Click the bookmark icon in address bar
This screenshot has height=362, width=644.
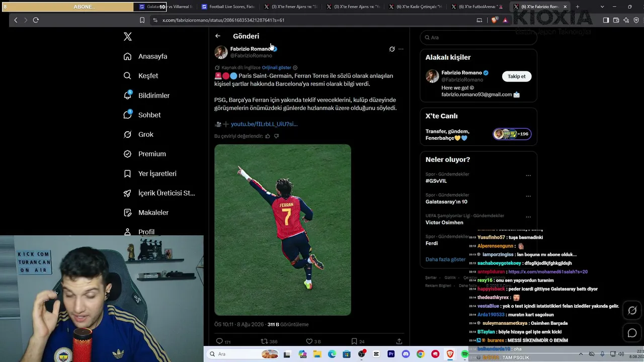pos(142,20)
